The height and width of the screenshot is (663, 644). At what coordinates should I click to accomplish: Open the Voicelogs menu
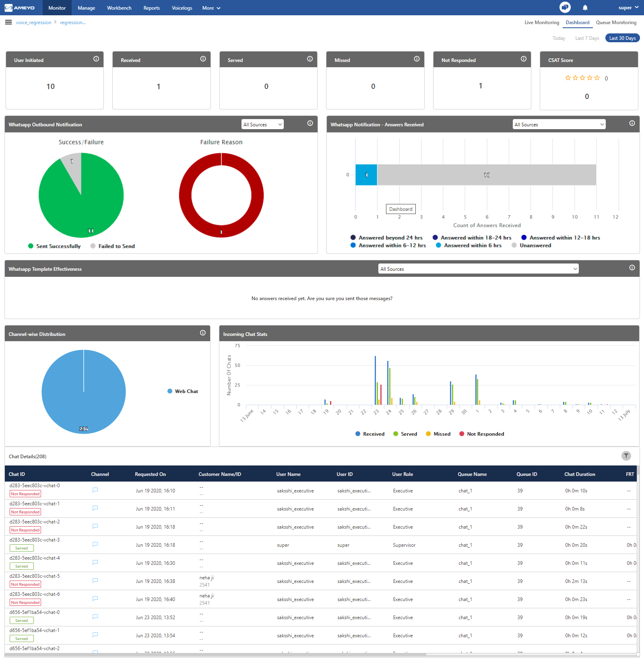(x=182, y=8)
